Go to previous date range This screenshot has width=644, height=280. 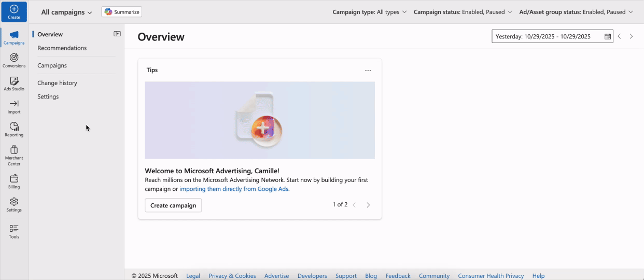[619, 36]
